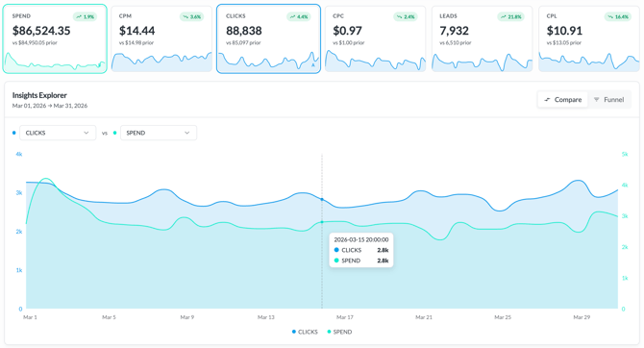This screenshot has height=348, width=644.
Task: Switch to Compare view
Action: (x=562, y=99)
